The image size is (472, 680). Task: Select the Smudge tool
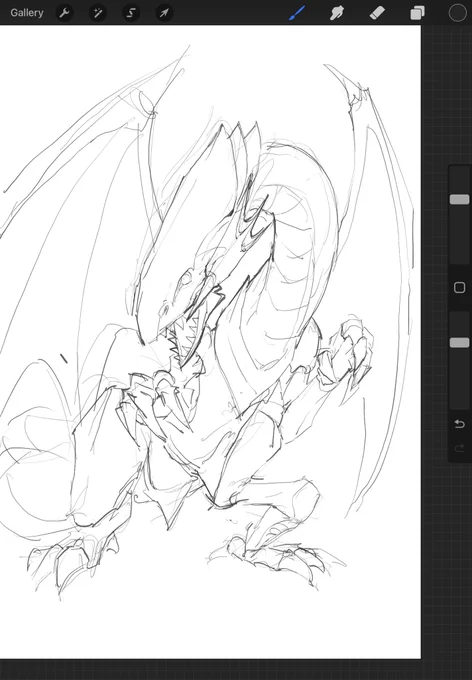click(x=337, y=13)
